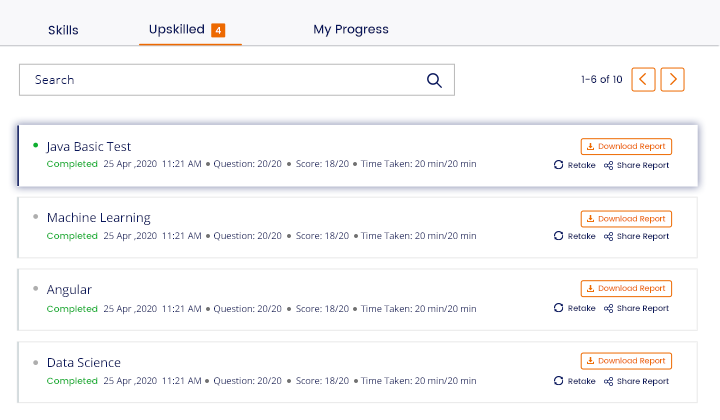The image size is (720, 420).
Task: Focus the Search input field
Action: (x=237, y=80)
